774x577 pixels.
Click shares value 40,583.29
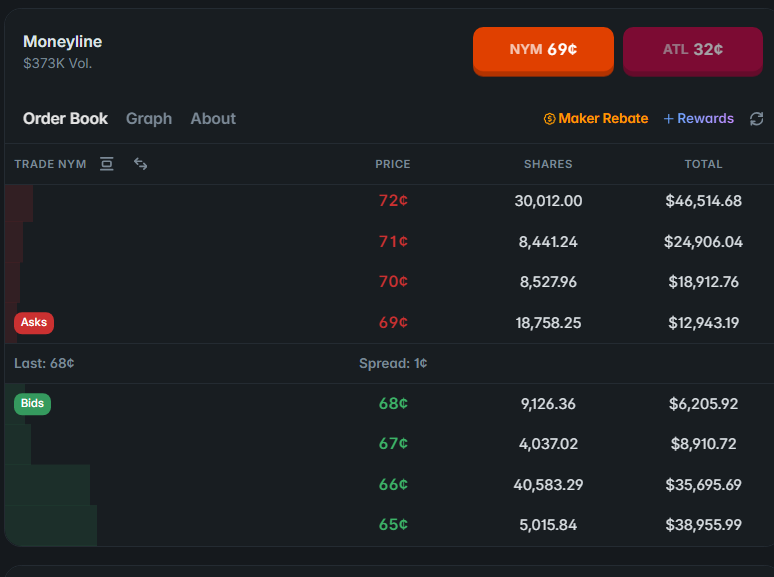[548, 485]
